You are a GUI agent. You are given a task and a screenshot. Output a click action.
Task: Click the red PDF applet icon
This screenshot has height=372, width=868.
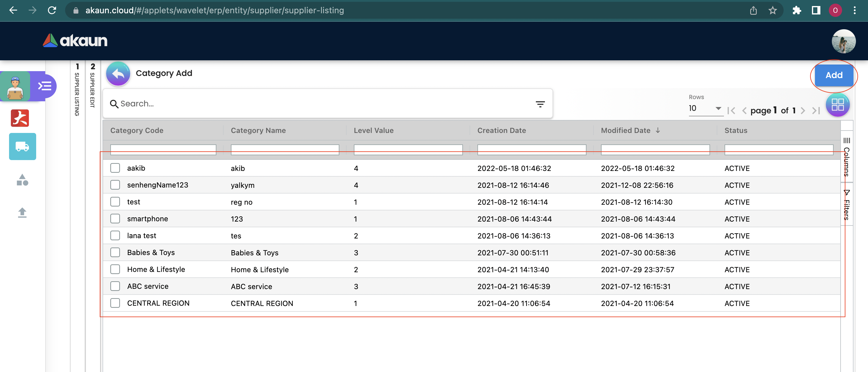tap(20, 118)
